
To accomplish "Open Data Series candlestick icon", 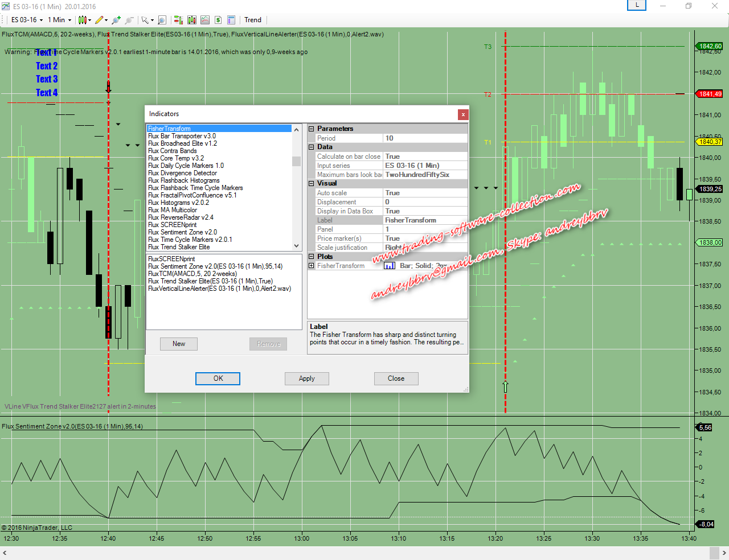I will coord(191,20).
